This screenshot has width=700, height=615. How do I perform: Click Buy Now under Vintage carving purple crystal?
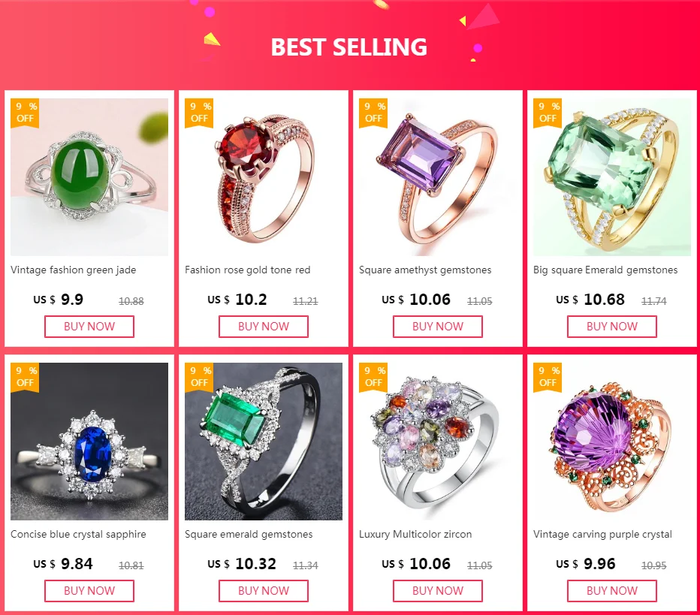coord(612,591)
